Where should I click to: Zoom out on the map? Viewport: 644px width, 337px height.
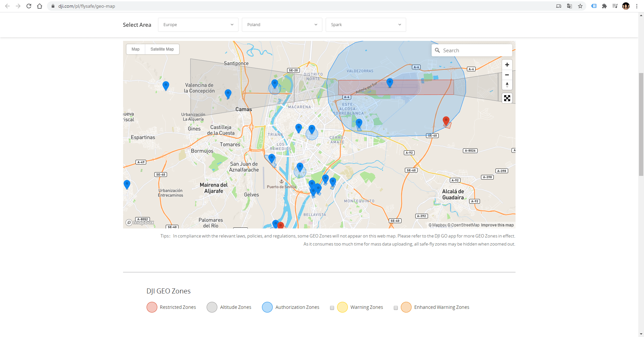pyautogui.click(x=507, y=75)
